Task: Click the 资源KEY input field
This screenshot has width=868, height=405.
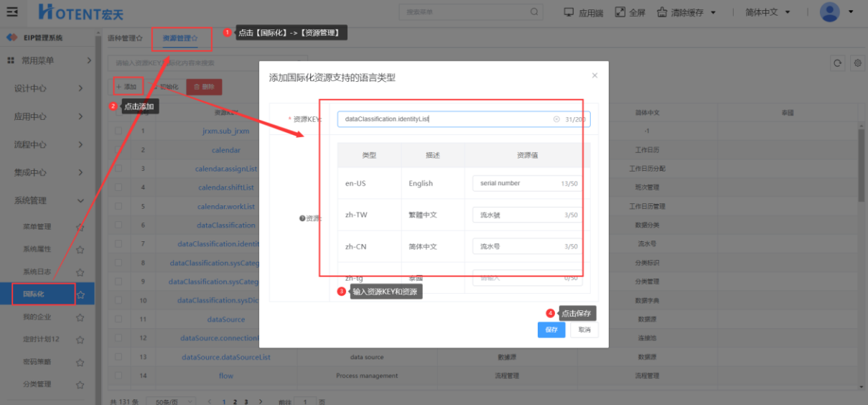Action: click(x=464, y=119)
